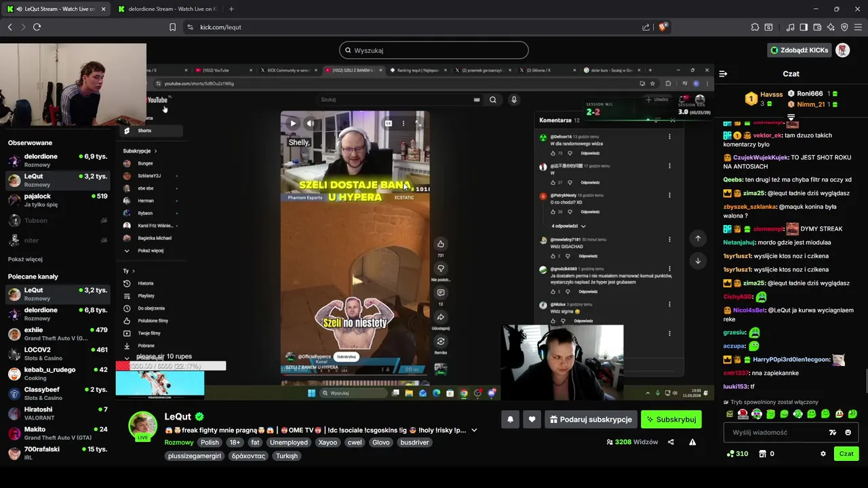Go back to the previous page
868x488 pixels.
click(x=9, y=27)
